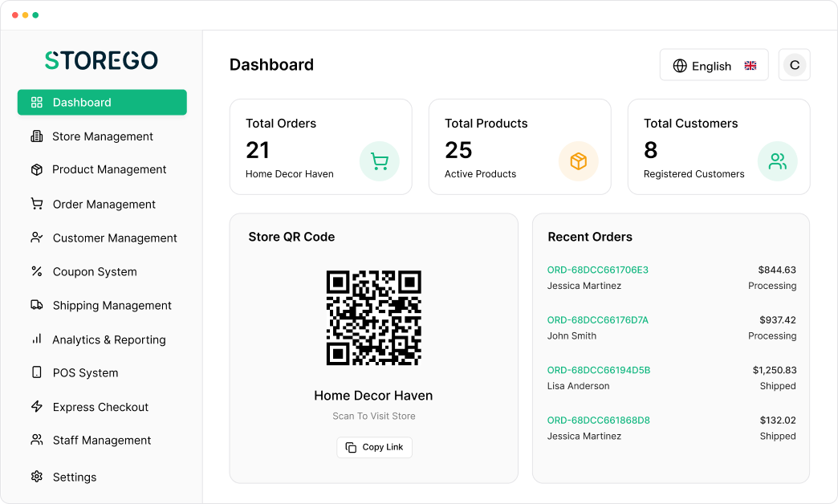838x504 pixels.
Task: Open Settings page
Action: click(102, 477)
